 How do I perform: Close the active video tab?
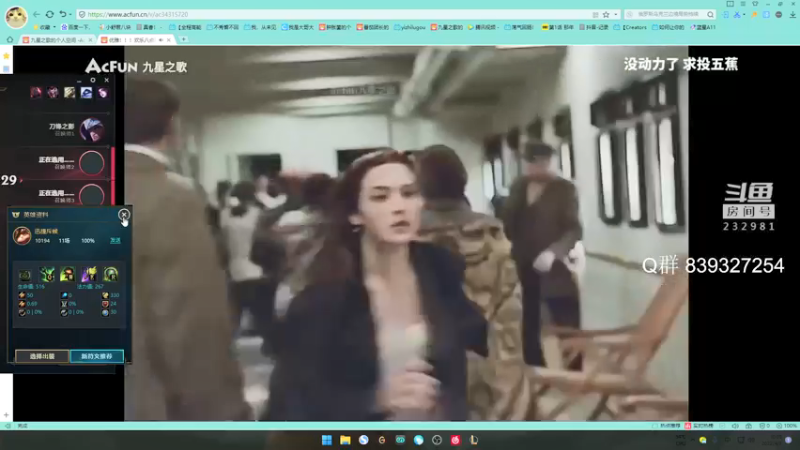point(169,40)
